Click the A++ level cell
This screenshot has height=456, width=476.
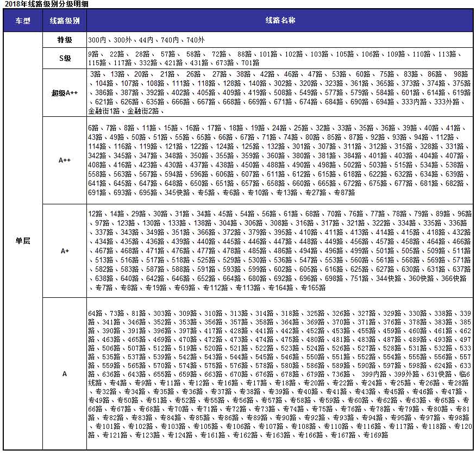(65, 160)
